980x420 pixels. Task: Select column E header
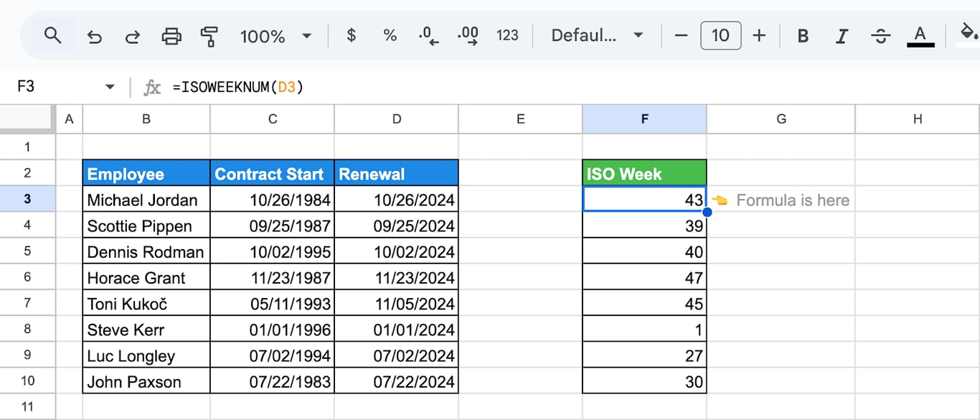(x=521, y=119)
